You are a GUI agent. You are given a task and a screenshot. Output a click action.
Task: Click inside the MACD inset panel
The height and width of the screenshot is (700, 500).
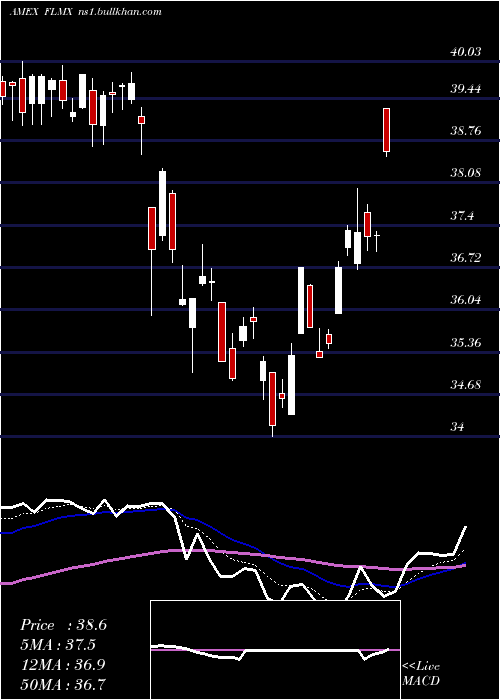275,650
